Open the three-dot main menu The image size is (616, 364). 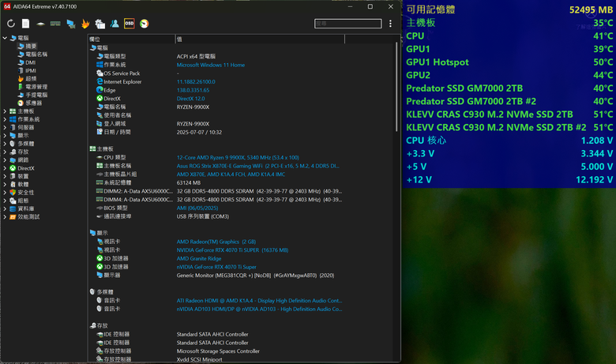(390, 24)
